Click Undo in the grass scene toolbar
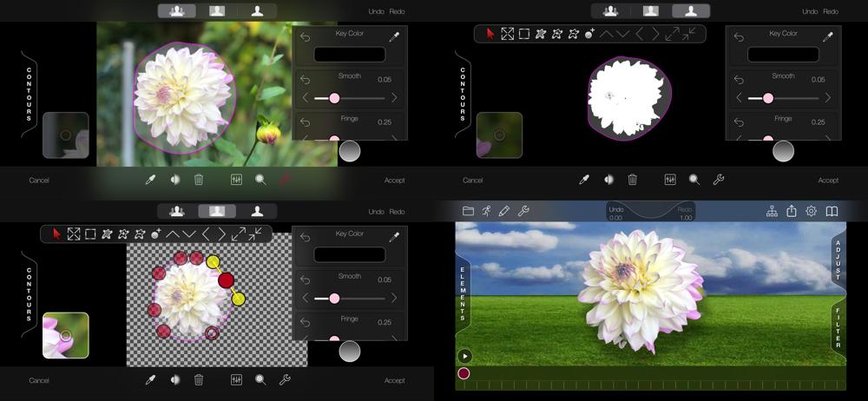 (x=615, y=210)
